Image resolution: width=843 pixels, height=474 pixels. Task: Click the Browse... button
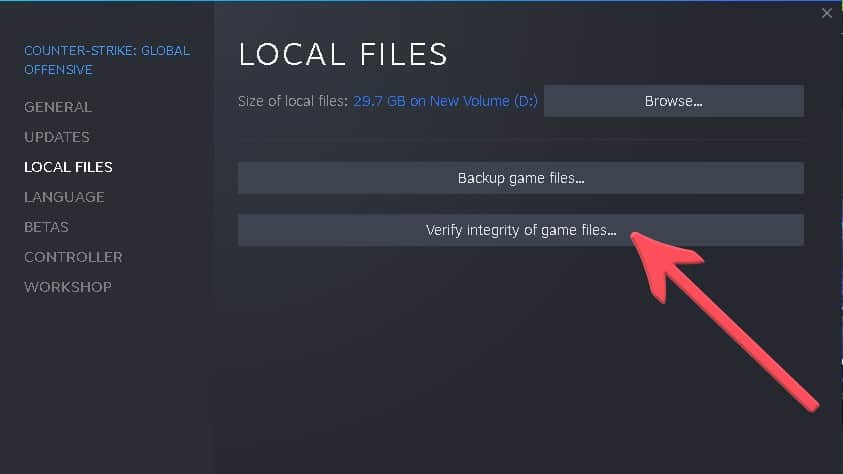click(674, 101)
